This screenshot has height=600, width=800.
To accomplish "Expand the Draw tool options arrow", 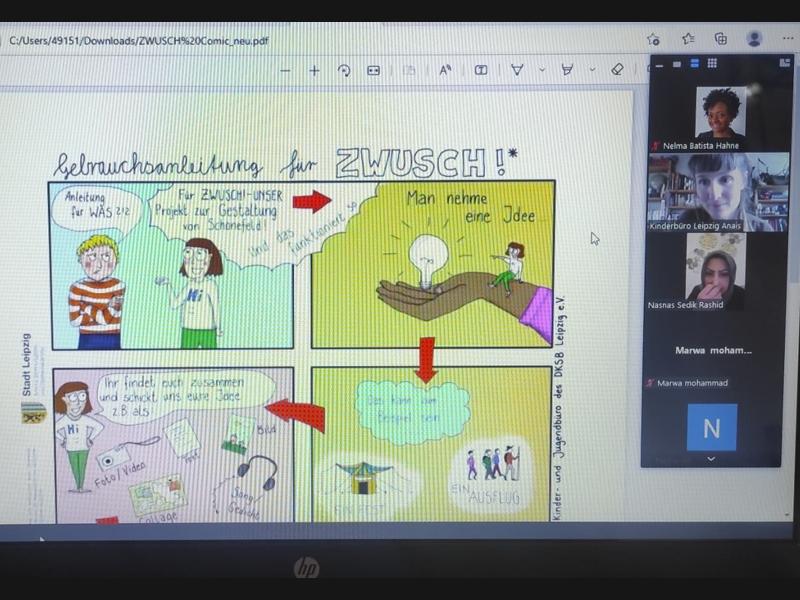I will pyautogui.click(x=542, y=71).
